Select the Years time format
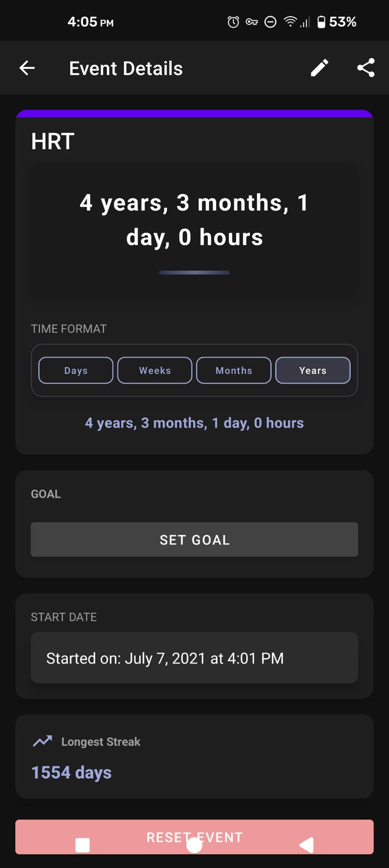The image size is (389, 868). [x=313, y=370]
